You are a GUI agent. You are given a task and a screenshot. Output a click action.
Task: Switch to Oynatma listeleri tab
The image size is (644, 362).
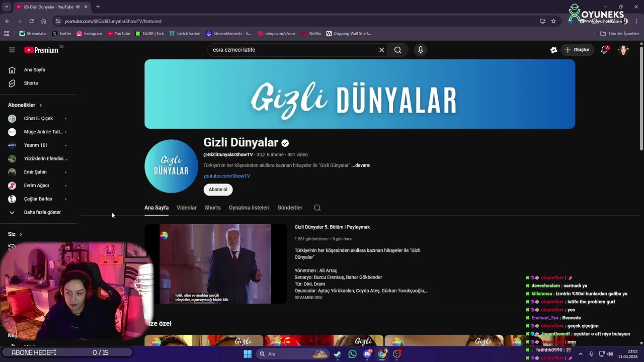click(x=249, y=208)
